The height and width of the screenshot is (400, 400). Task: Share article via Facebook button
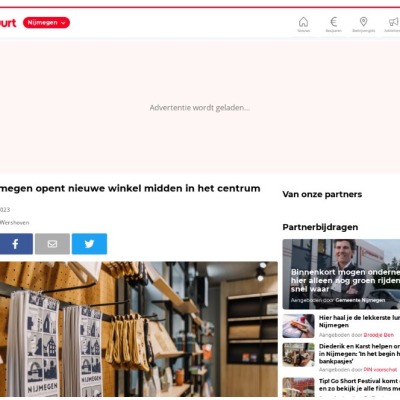(16, 244)
